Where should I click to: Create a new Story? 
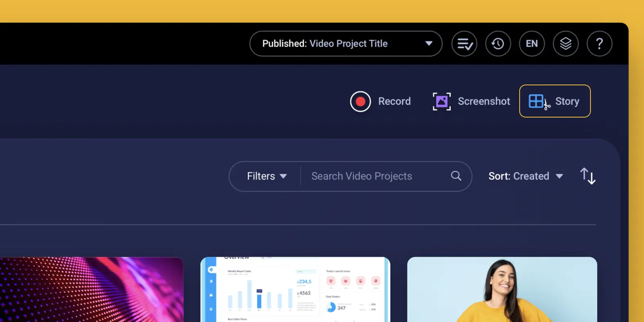[x=555, y=101]
